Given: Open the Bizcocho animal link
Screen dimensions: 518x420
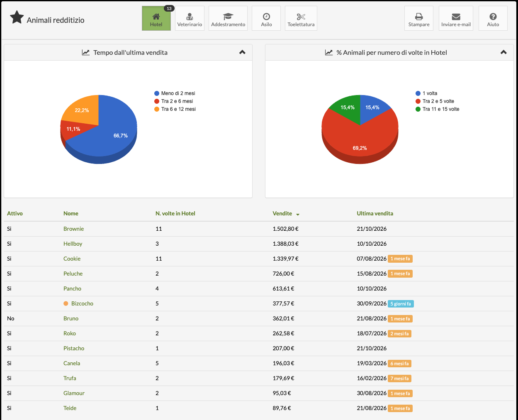Looking at the screenshot, I should click(83, 303).
